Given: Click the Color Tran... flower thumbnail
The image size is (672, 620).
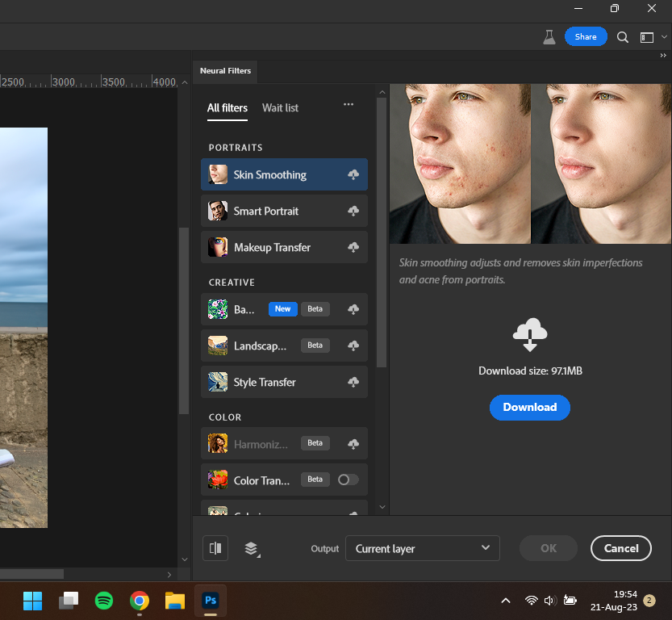Looking at the screenshot, I should pos(218,480).
